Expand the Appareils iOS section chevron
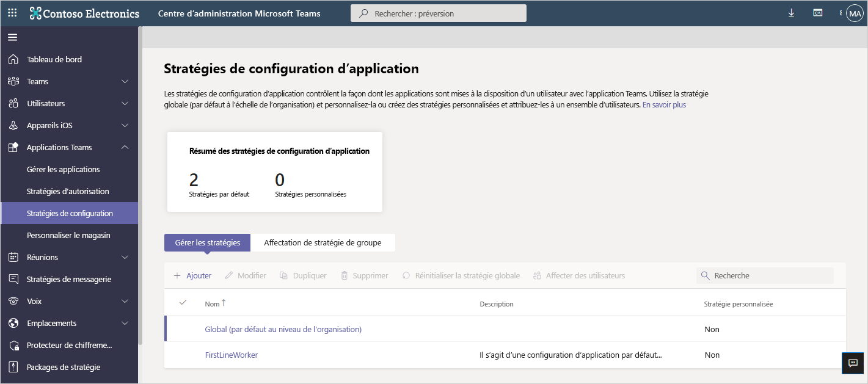This screenshot has height=384, width=868. point(125,125)
